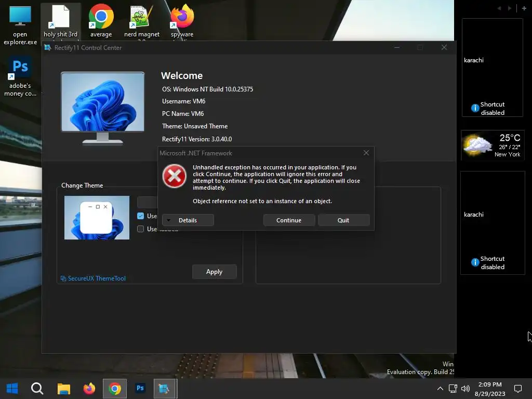Click 'Rectify11 Version: 3.0.40.0' text
The height and width of the screenshot is (399, 532).
click(x=197, y=139)
